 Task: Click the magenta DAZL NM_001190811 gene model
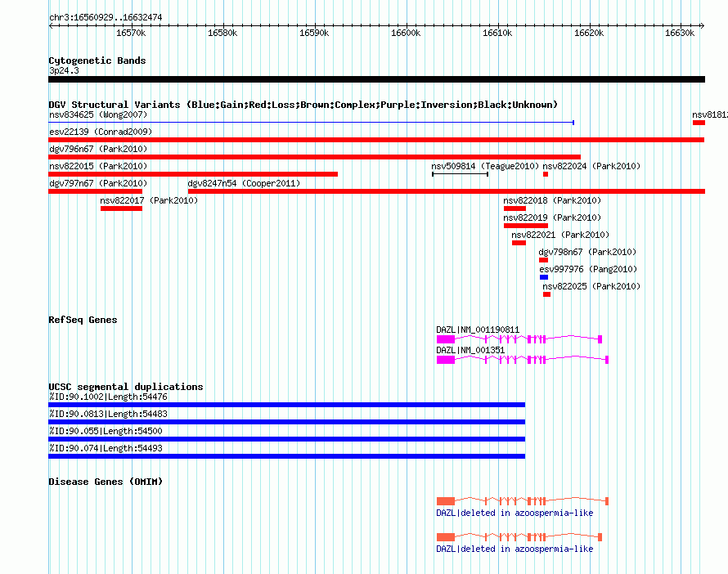coord(519,339)
